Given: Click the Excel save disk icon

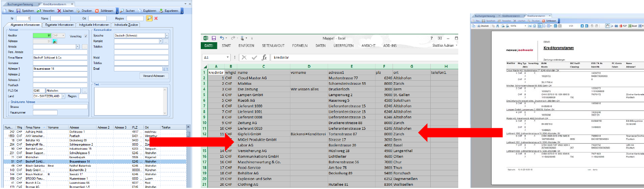Looking at the screenshot, I should coord(214,38).
